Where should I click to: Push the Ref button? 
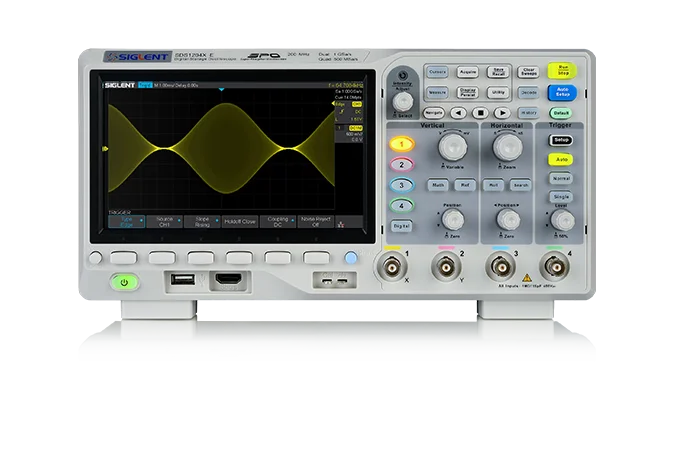(465, 185)
